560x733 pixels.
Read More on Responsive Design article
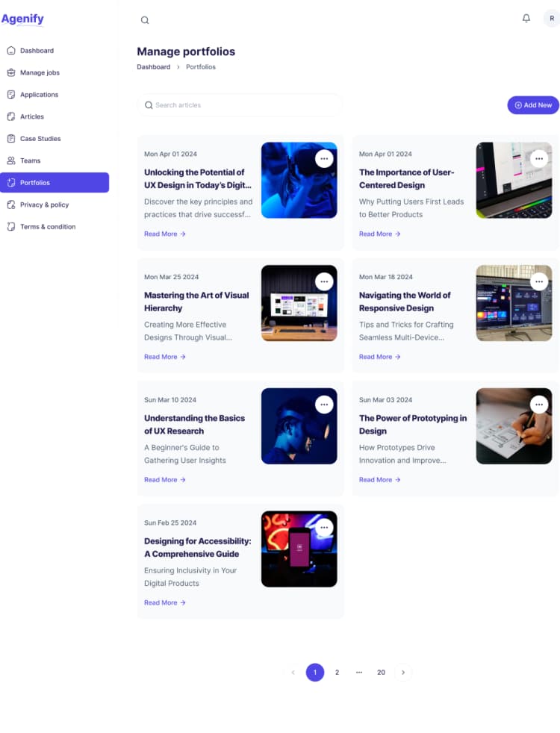click(379, 357)
